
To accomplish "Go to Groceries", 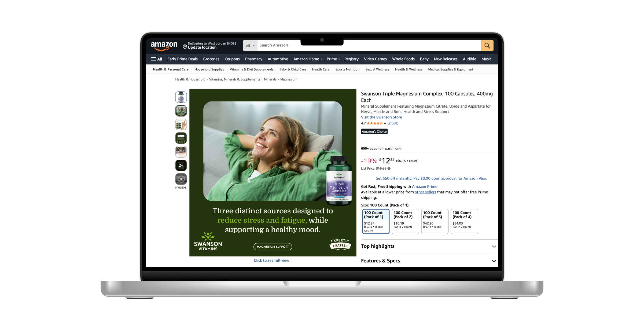I will (211, 59).
